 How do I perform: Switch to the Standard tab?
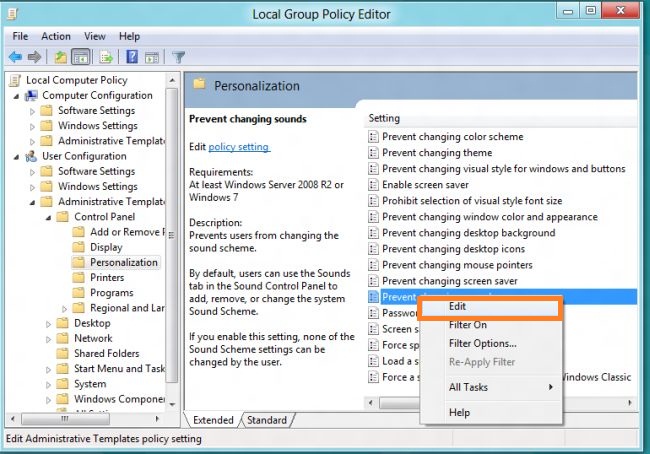(267, 420)
